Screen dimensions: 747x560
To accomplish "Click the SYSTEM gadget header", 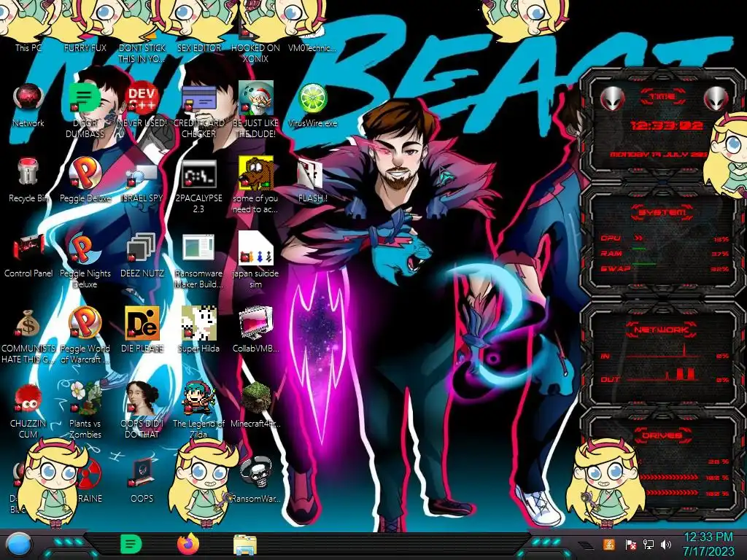I will (662, 212).
